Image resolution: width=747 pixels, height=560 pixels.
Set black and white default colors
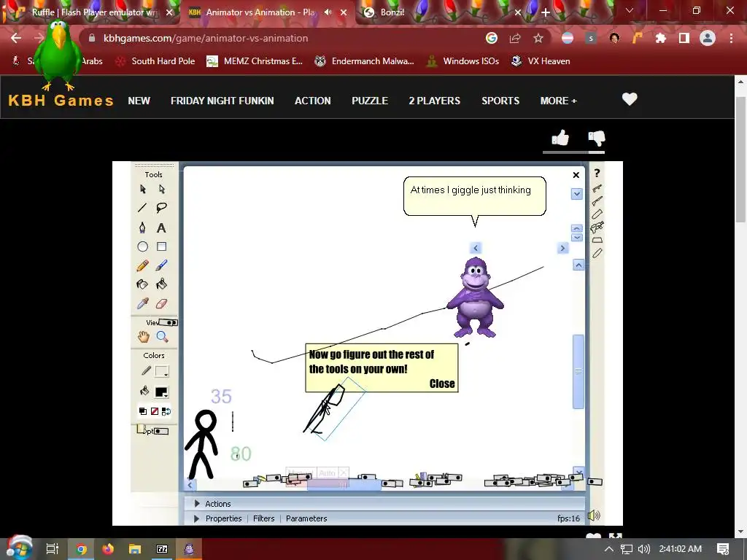[142, 411]
